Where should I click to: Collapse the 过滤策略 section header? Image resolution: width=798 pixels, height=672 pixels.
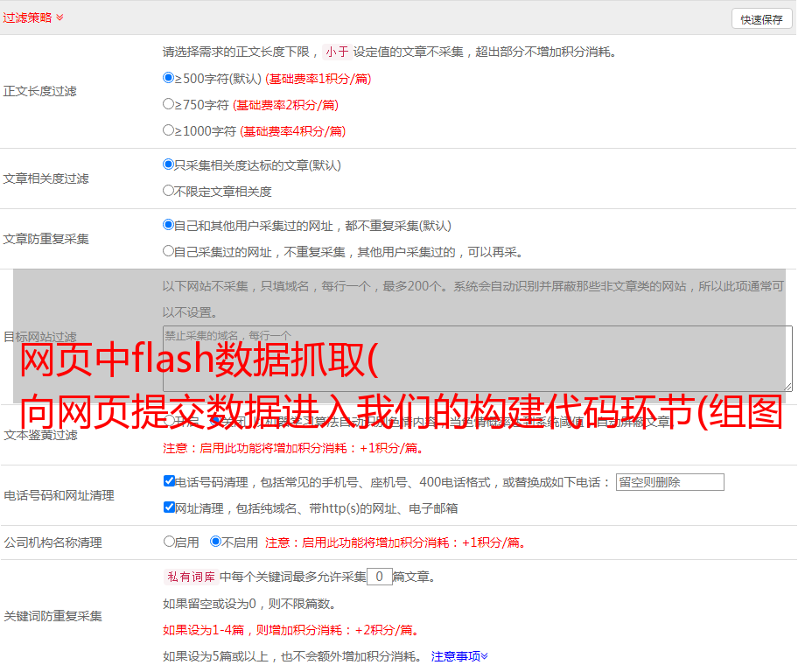click(33, 17)
